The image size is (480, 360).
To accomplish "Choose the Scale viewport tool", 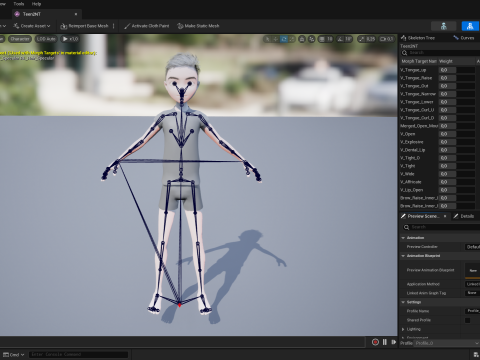I will coord(292,39).
